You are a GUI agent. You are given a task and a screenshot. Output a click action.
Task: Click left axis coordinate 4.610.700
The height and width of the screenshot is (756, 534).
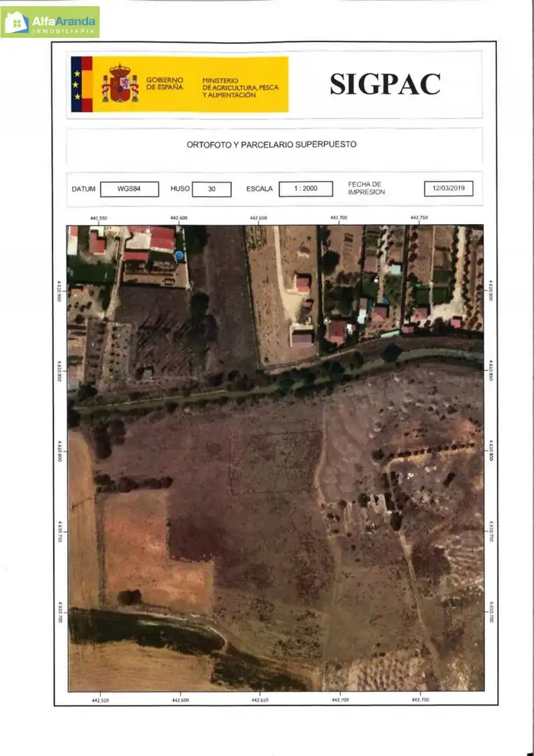pyautogui.click(x=59, y=611)
